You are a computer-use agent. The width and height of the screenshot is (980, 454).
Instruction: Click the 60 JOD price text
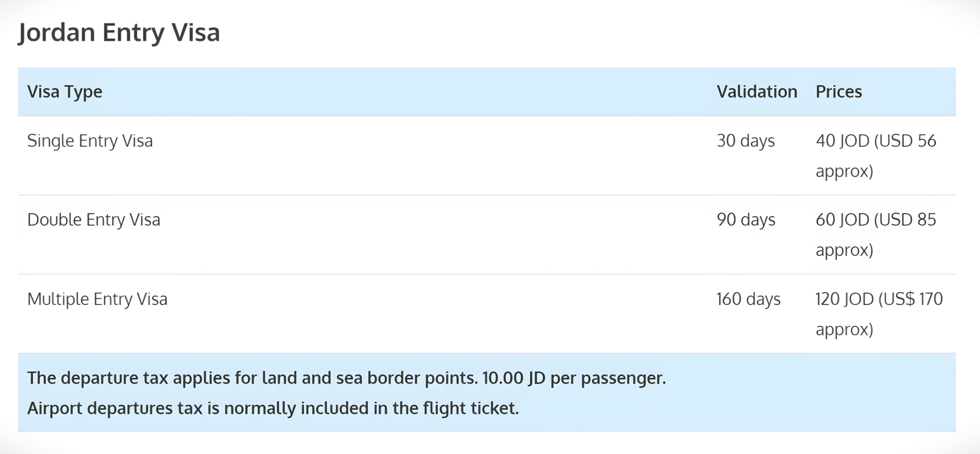[843, 220]
